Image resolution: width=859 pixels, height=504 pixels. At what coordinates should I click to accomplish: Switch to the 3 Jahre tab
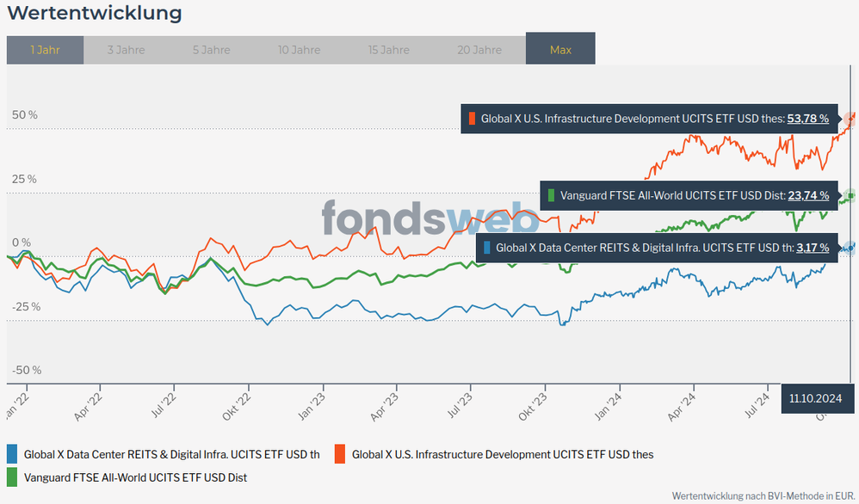coord(126,50)
